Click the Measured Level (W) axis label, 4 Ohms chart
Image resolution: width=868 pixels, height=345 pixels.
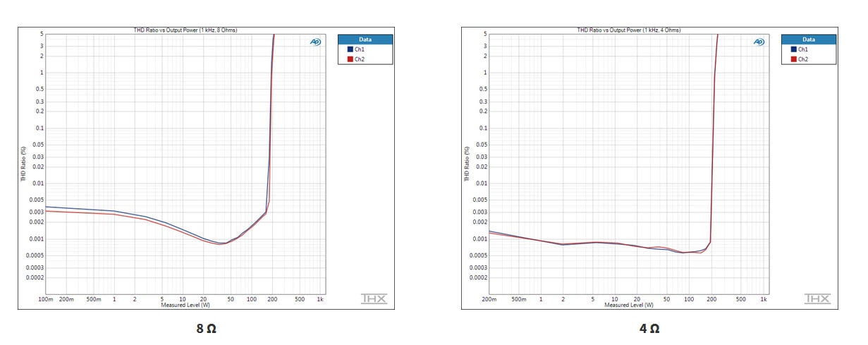coord(629,305)
